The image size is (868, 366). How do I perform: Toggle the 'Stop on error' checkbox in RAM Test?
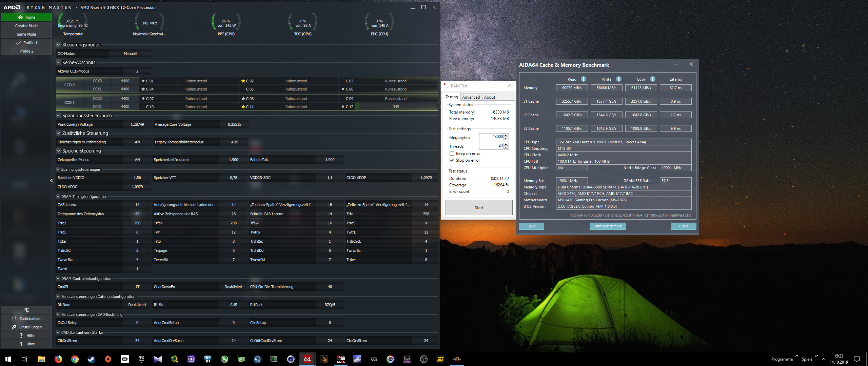[x=451, y=160]
